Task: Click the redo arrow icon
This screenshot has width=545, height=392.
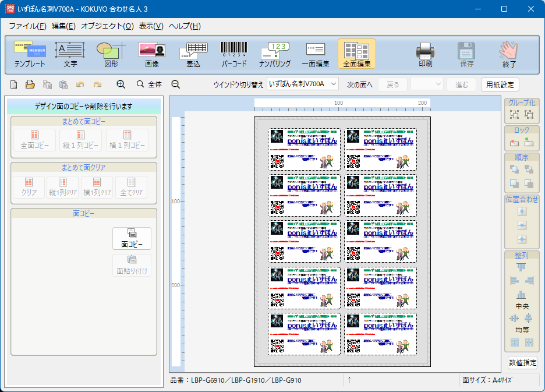Action: (97, 84)
